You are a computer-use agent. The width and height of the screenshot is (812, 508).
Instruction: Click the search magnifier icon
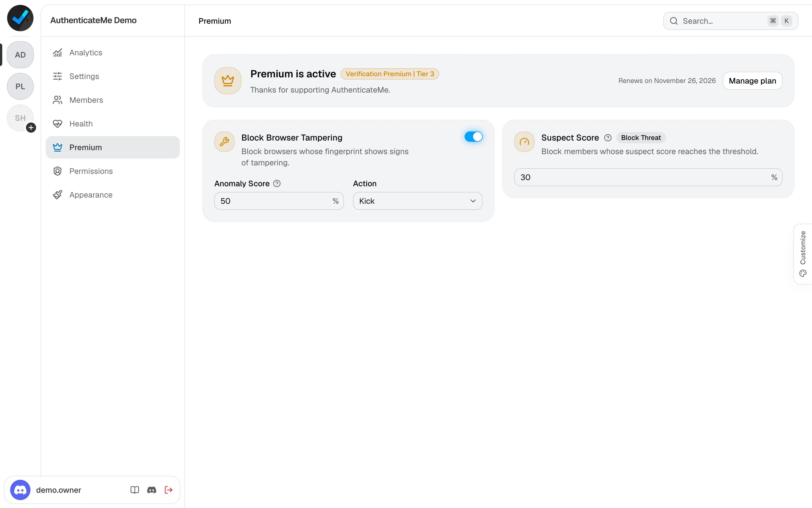point(674,21)
